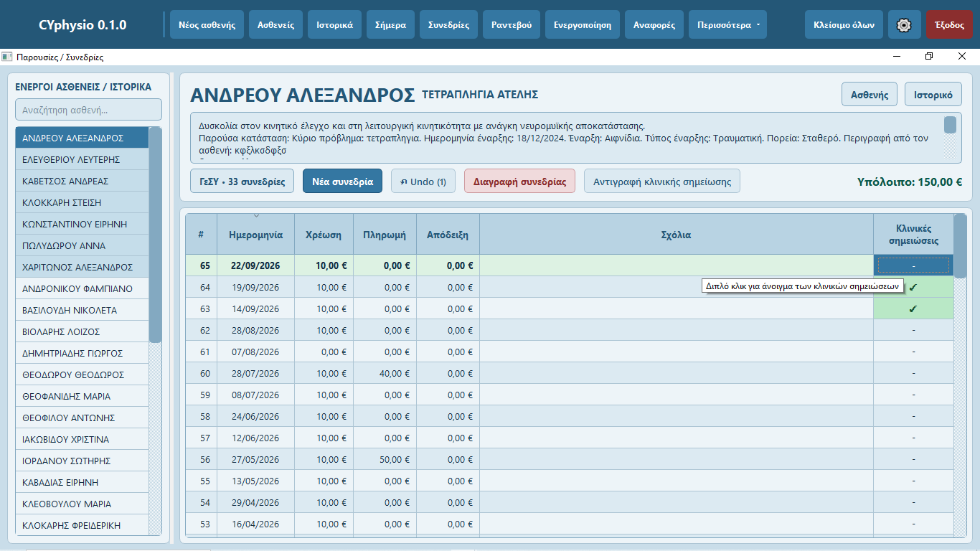Screen dimensions: 980x551
Task: Click the red Έξοδος button
Action: 949,24
